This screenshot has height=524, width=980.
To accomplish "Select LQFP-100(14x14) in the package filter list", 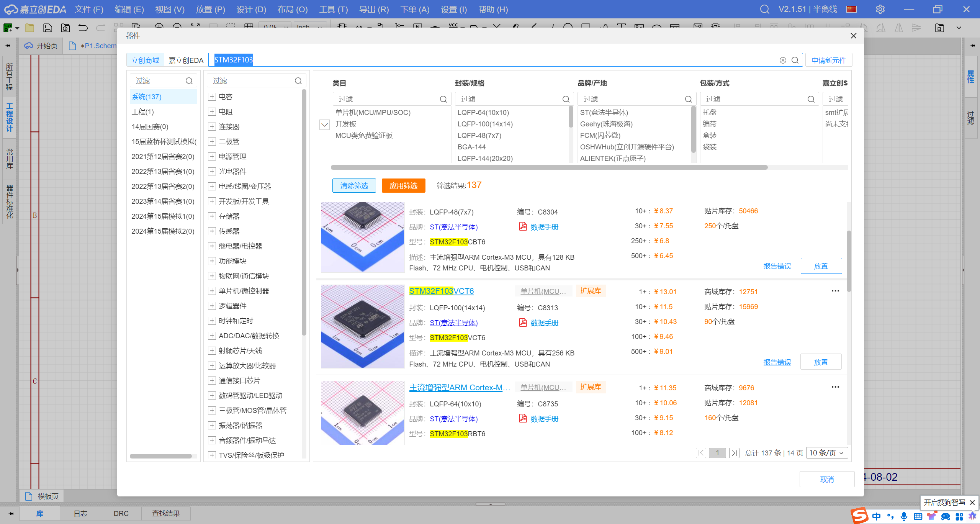I will 485,124.
